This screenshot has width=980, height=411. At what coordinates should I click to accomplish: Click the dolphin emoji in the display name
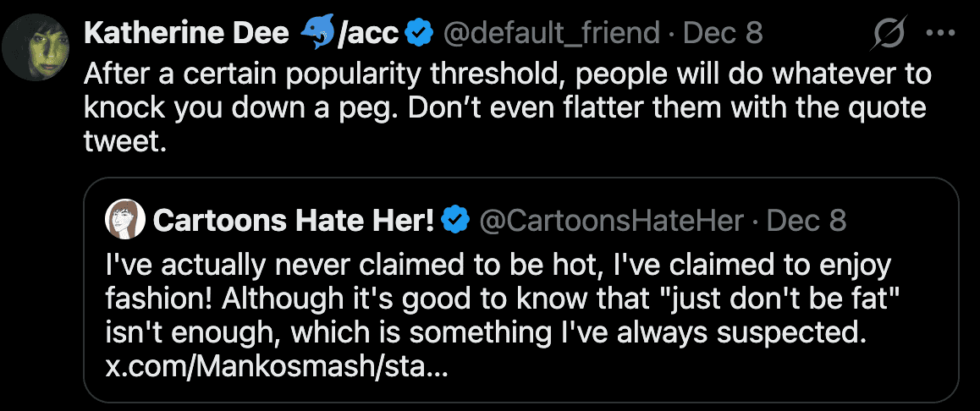click(317, 34)
